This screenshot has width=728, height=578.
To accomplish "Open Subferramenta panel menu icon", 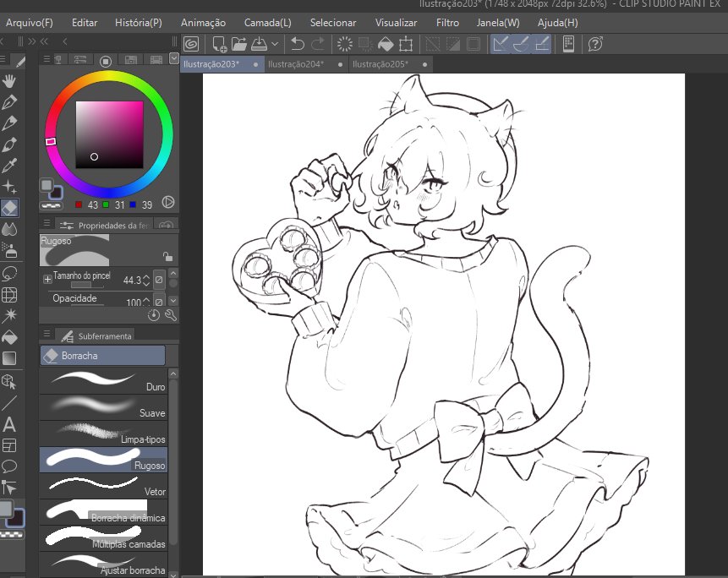I will [47, 334].
